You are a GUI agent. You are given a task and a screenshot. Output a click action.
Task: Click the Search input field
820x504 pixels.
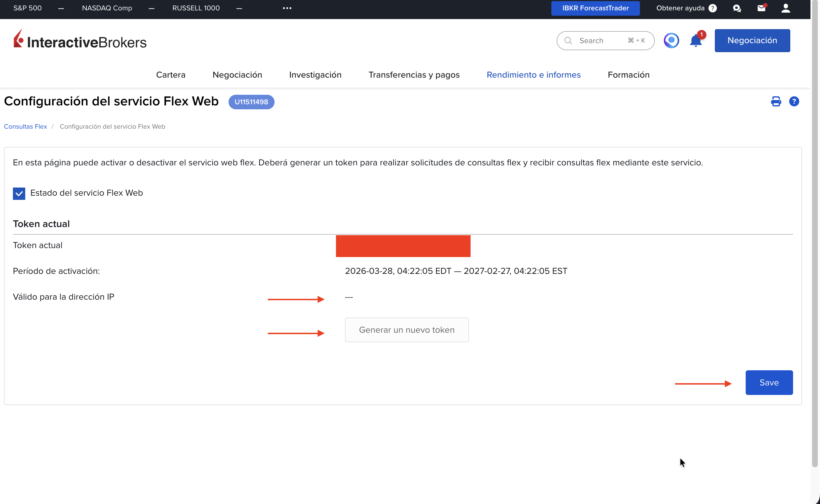pos(605,41)
